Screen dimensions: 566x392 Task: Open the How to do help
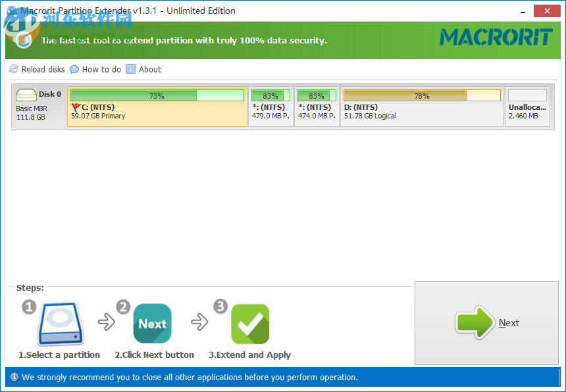(x=74, y=69)
